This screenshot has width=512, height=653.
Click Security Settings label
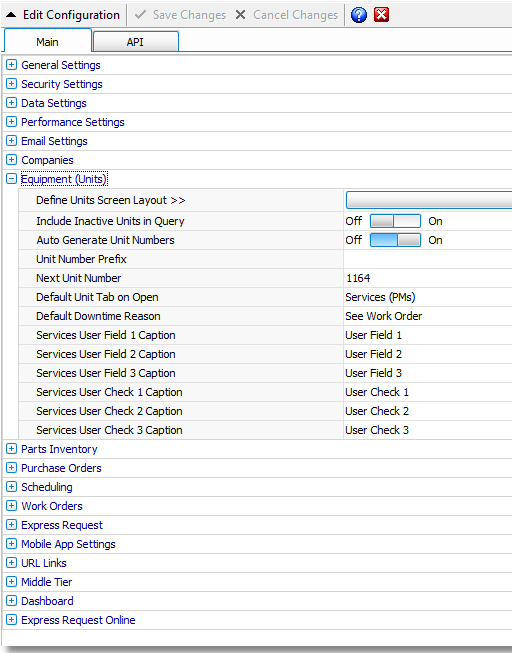pyautogui.click(x=62, y=84)
